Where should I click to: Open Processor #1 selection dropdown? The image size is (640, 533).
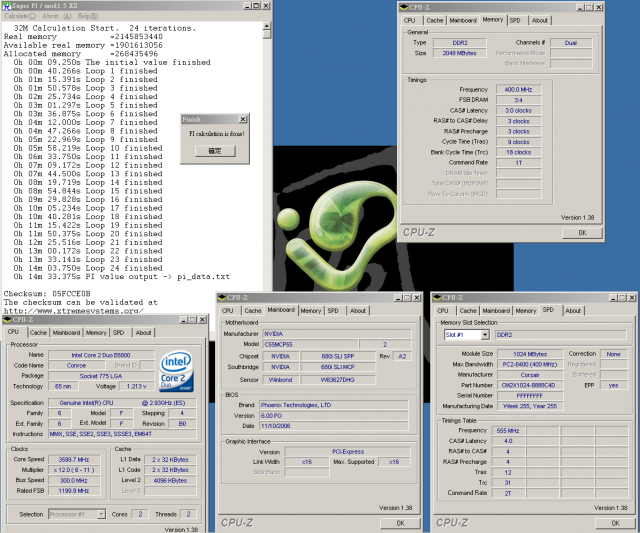pyautogui.click(x=101, y=514)
